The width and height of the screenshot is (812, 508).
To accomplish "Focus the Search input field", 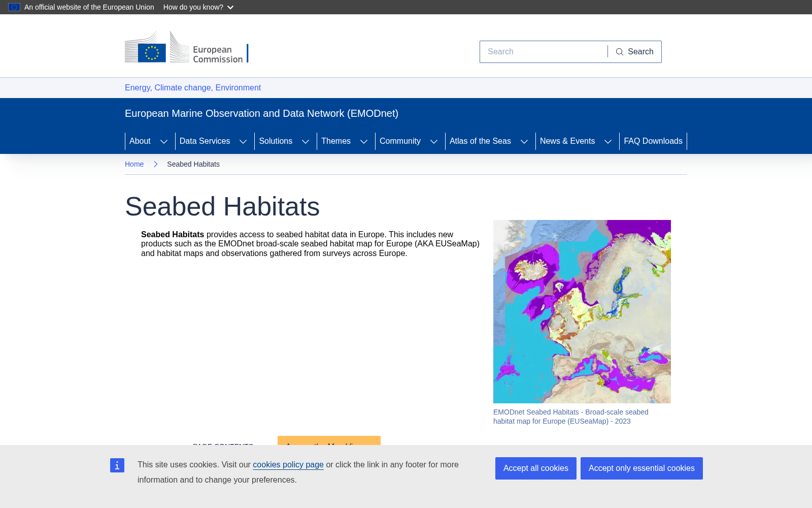I will pos(544,52).
